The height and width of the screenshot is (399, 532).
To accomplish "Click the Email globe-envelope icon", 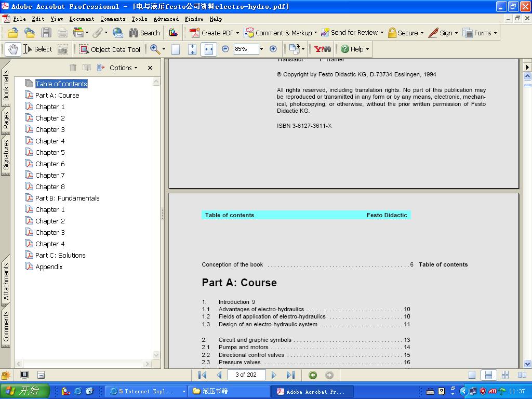I will coord(118,33).
